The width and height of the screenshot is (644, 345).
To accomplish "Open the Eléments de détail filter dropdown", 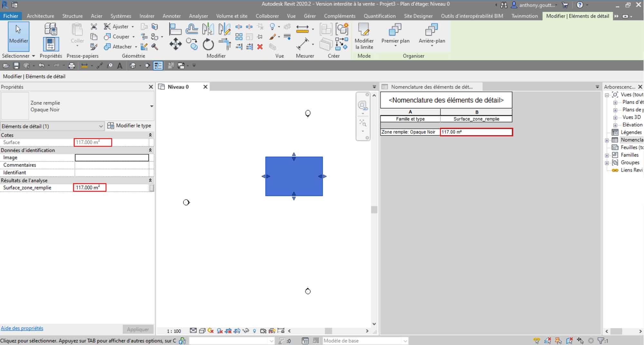I will [101, 126].
